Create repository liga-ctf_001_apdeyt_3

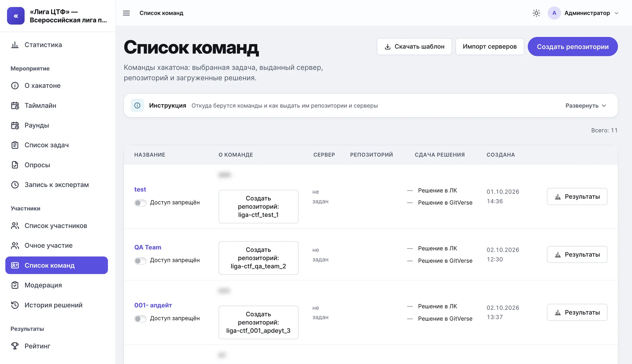click(x=258, y=322)
